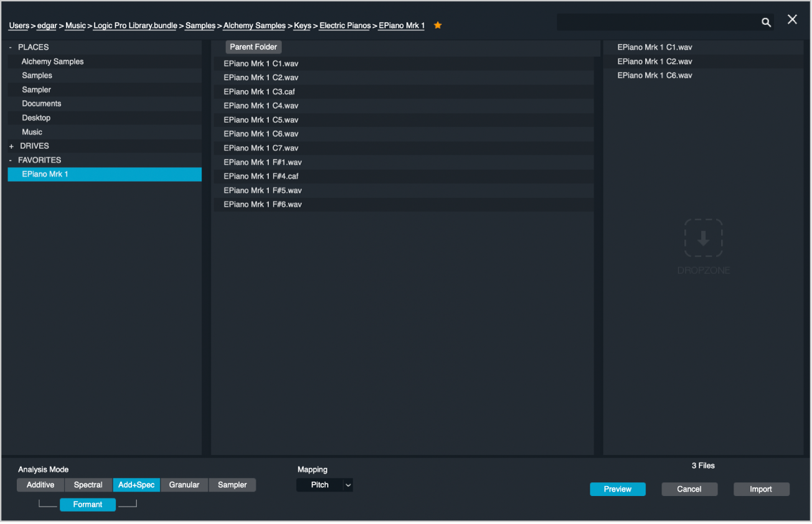812x524 pixels.
Task: Select Add+Spec analysis mode
Action: tap(136, 485)
